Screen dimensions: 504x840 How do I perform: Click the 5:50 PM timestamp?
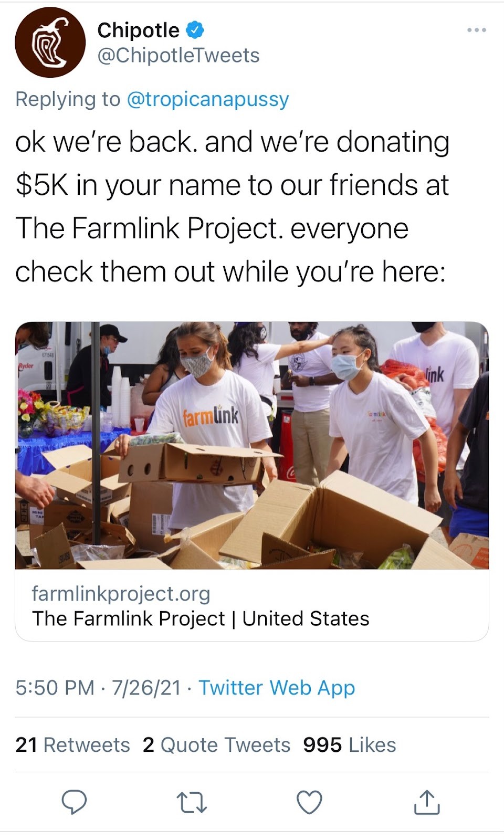pos(55,688)
